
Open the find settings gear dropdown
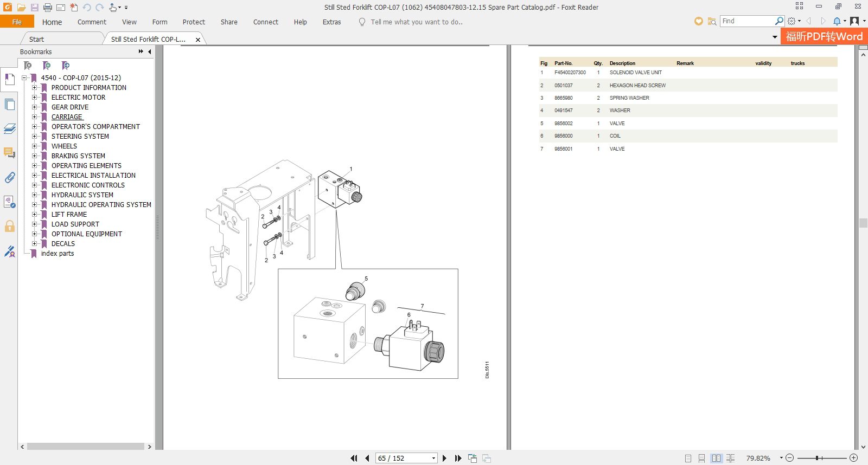794,21
